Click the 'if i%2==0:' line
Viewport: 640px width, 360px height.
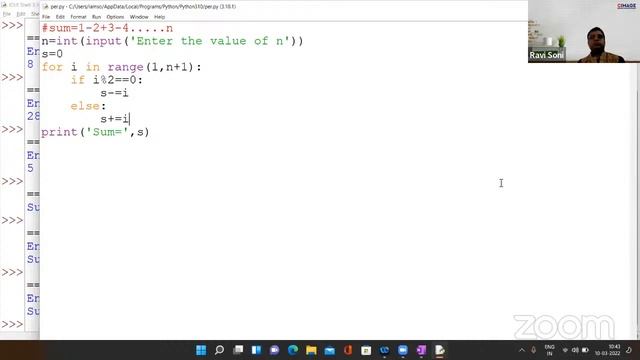pos(107,80)
